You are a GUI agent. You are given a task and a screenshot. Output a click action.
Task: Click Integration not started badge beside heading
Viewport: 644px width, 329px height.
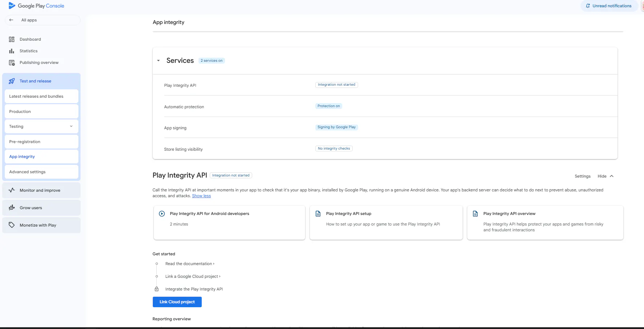(231, 175)
